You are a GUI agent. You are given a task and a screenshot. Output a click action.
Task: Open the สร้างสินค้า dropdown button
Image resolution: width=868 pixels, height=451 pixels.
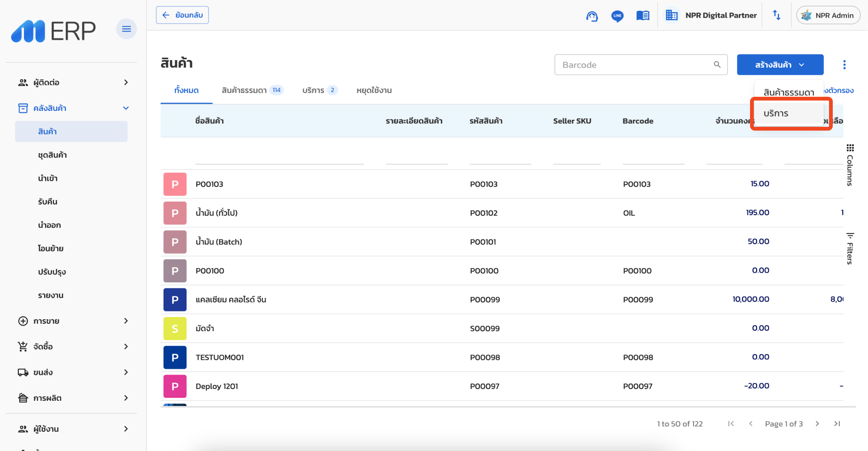coord(780,65)
